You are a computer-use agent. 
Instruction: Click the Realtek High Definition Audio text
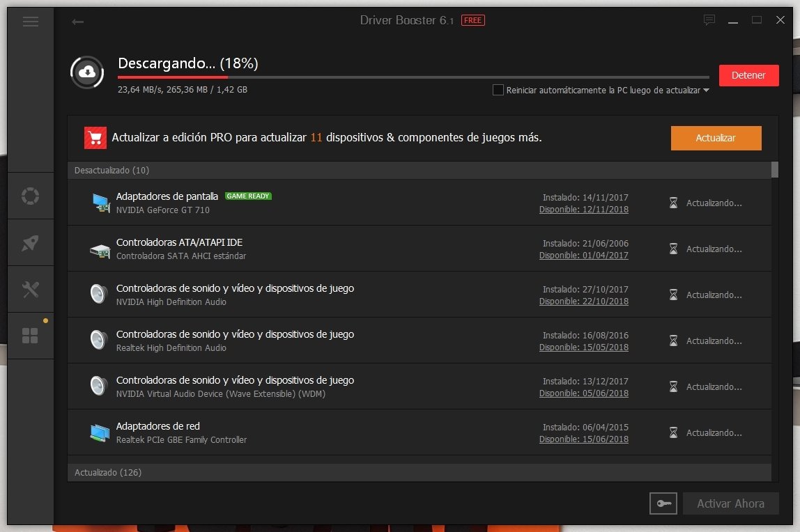pos(171,347)
